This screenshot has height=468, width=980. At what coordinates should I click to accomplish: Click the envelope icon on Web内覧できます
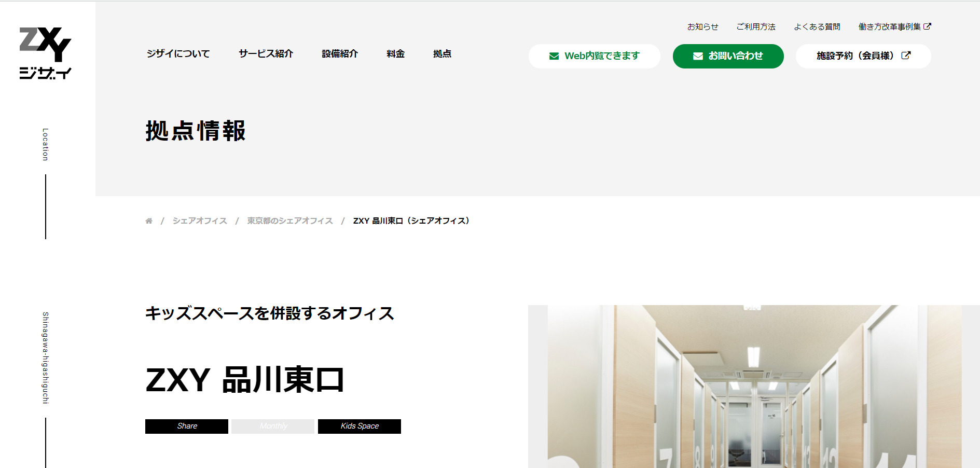click(554, 56)
